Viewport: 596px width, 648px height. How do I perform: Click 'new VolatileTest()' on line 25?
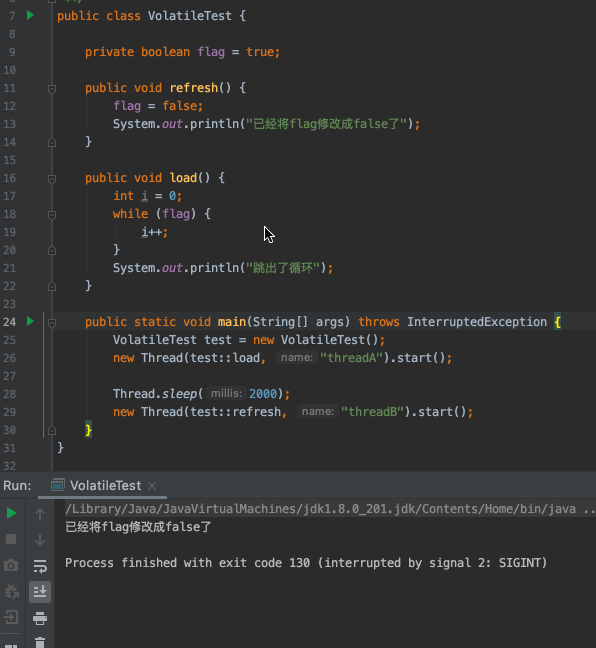pos(316,340)
